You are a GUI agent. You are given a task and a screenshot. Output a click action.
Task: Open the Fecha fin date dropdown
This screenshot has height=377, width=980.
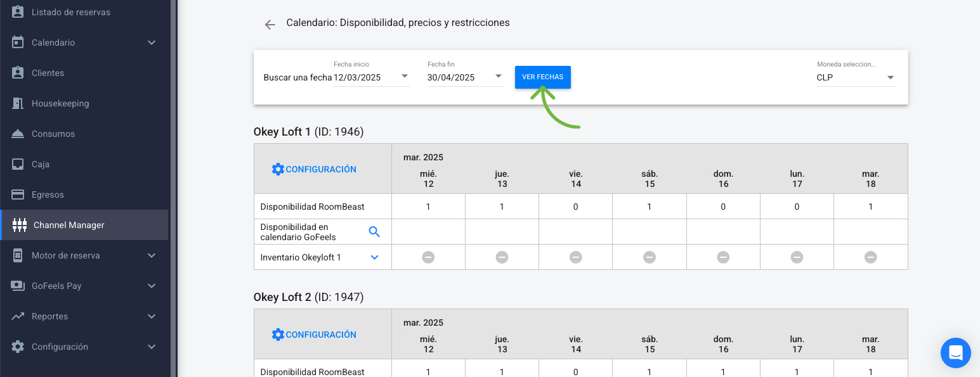(466, 77)
